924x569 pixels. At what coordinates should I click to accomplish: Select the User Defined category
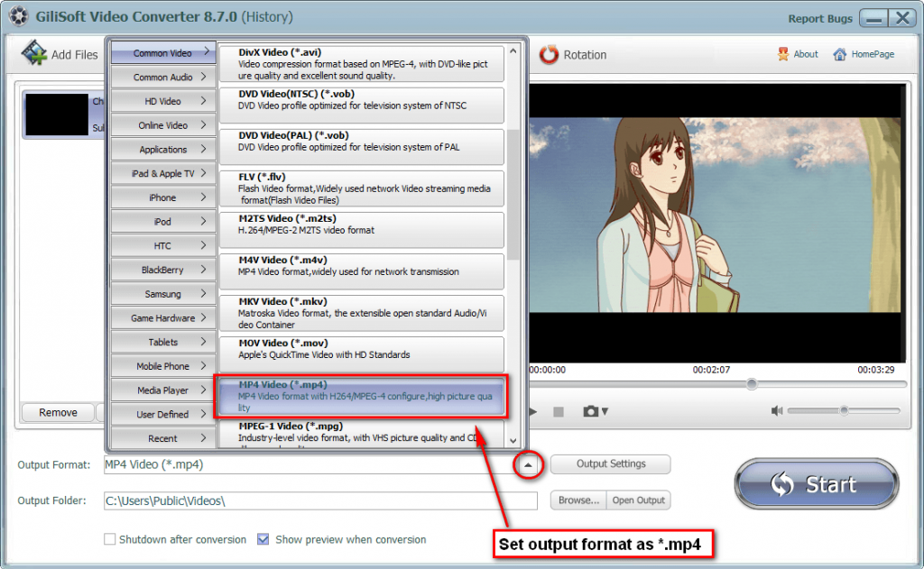point(162,415)
